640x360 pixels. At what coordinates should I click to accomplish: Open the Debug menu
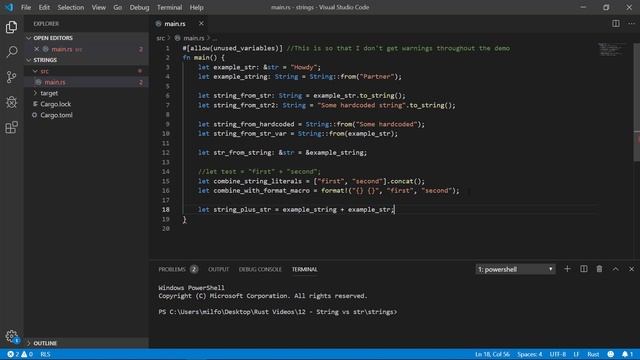click(139, 7)
